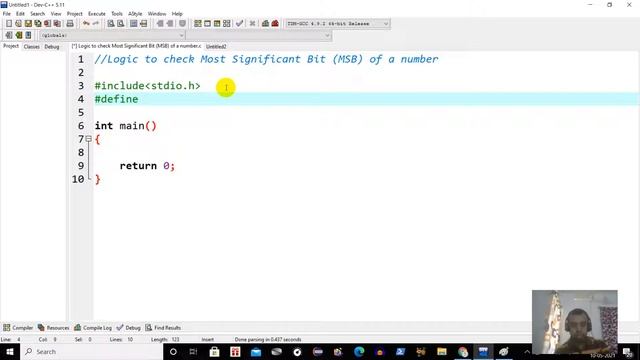Switch to the Debug sidebar tab
The height and width of the screenshot is (360, 640).
pos(52,47)
